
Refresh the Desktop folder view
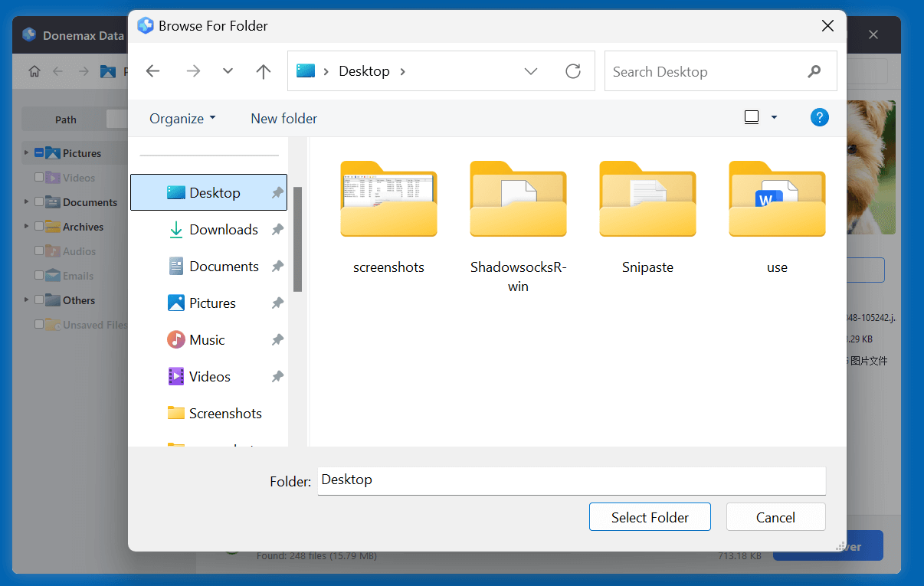[572, 71]
